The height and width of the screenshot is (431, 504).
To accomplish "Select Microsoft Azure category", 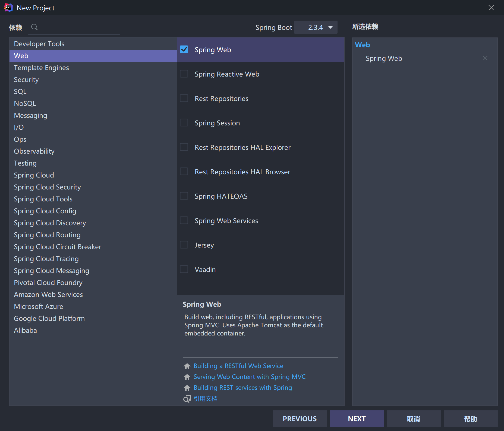I will pyautogui.click(x=93, y=306).
